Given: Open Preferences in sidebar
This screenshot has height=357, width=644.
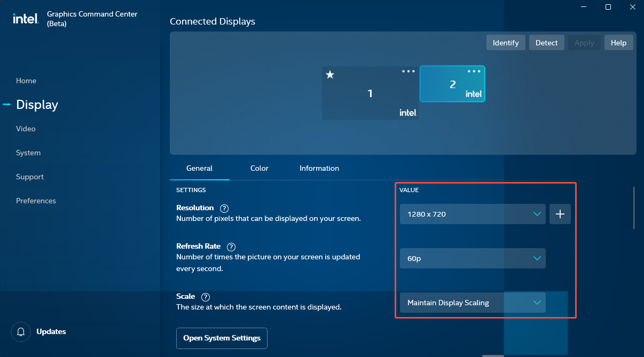Looking at the screenshot, I should tap(36, 201).
